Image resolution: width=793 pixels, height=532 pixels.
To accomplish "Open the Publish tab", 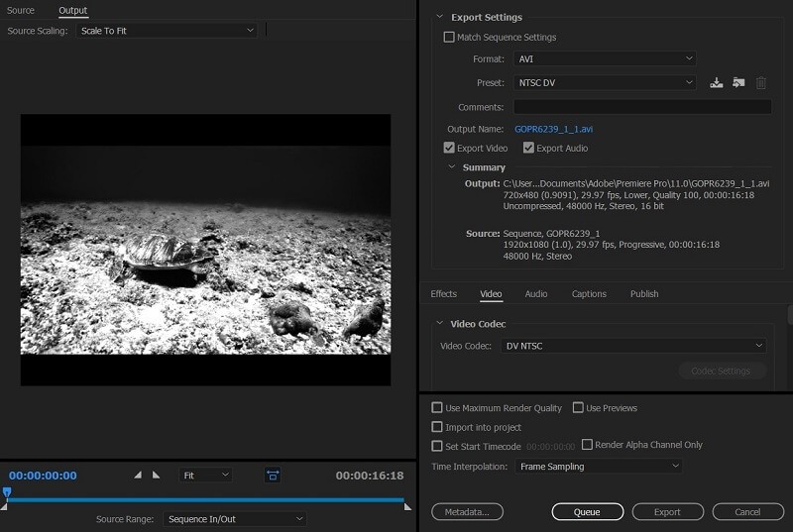I will click(644, 293).
